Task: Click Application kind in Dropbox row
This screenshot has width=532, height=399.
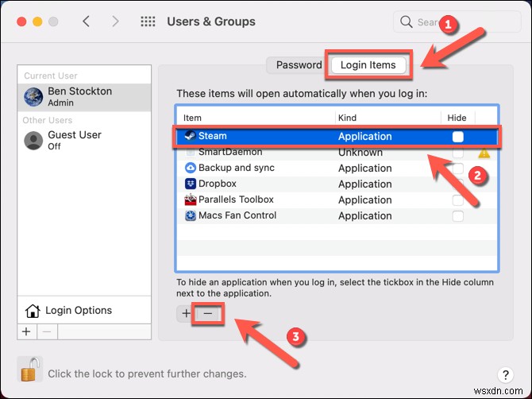Action: (x=365, y=184)
